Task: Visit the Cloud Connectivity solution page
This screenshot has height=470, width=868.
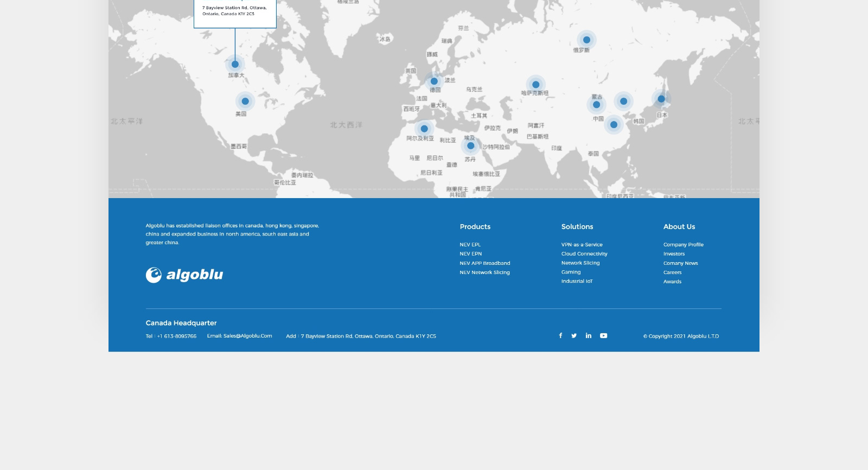Action: point(584,254)
